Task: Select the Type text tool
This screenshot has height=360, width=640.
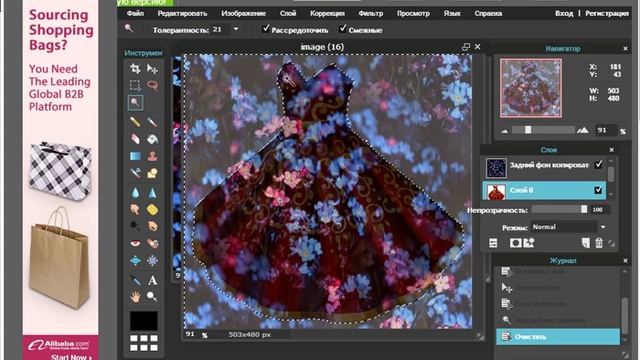Action: 152,280
